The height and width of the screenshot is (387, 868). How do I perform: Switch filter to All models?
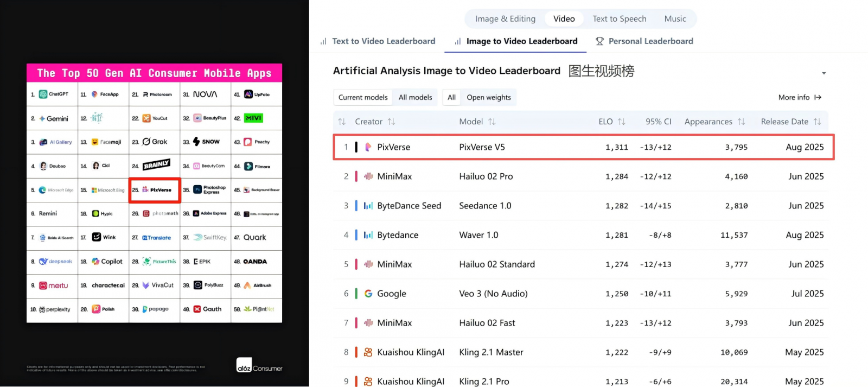415,97
